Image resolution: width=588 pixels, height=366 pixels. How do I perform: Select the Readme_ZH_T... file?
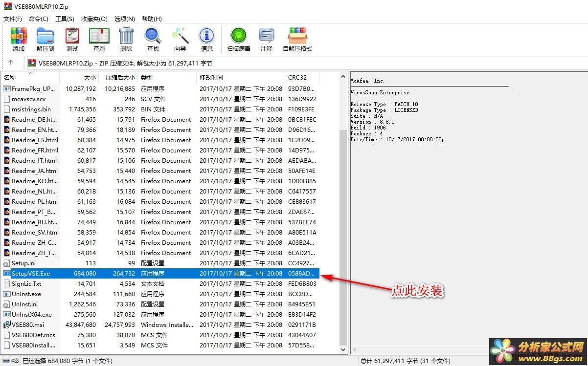34,253
